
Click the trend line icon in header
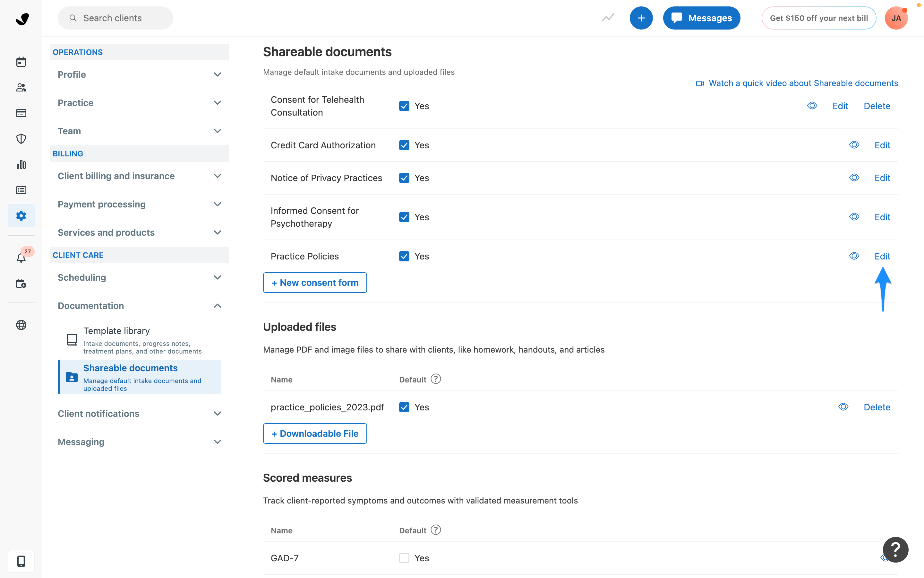(608, 18)
